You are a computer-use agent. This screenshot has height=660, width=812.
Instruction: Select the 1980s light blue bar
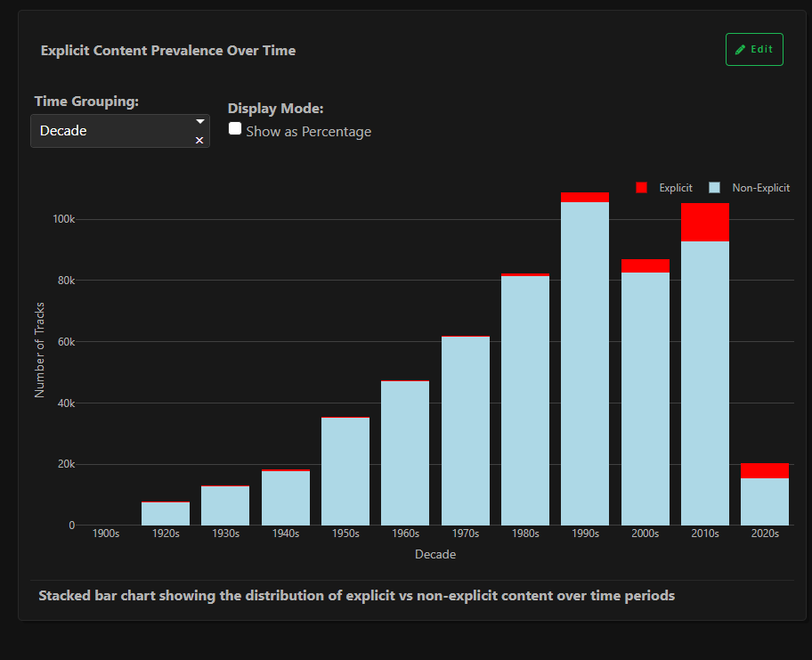tap(525, 401)
